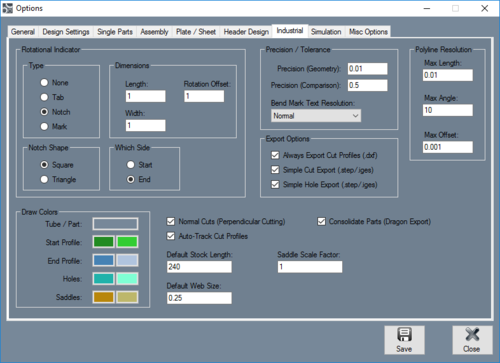The width and height of the screenshot is (500, 363).
Task: Pick the Tube / Part color swatch
Action: [115, 224]
